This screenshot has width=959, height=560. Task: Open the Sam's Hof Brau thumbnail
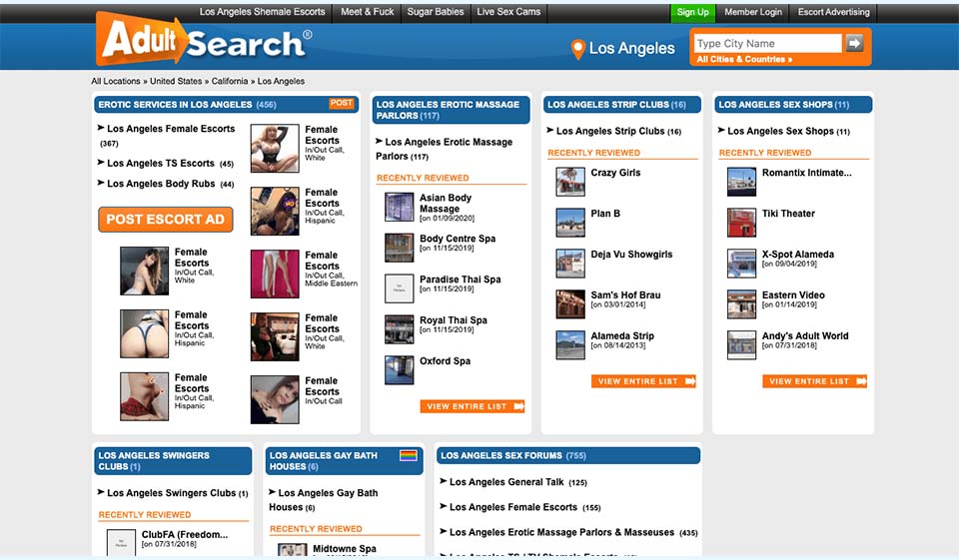pos(570,304)
